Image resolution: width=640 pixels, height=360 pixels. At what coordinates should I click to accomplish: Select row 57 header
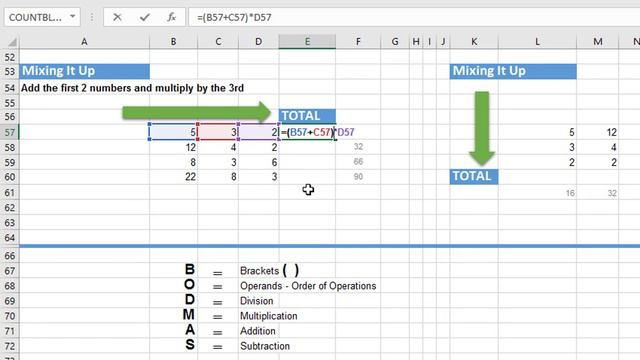pos(10,132)
